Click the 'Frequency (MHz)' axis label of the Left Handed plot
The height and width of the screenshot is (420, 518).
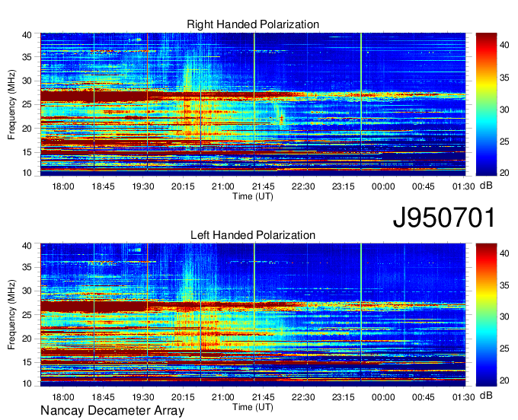click(x=11, y=315)
